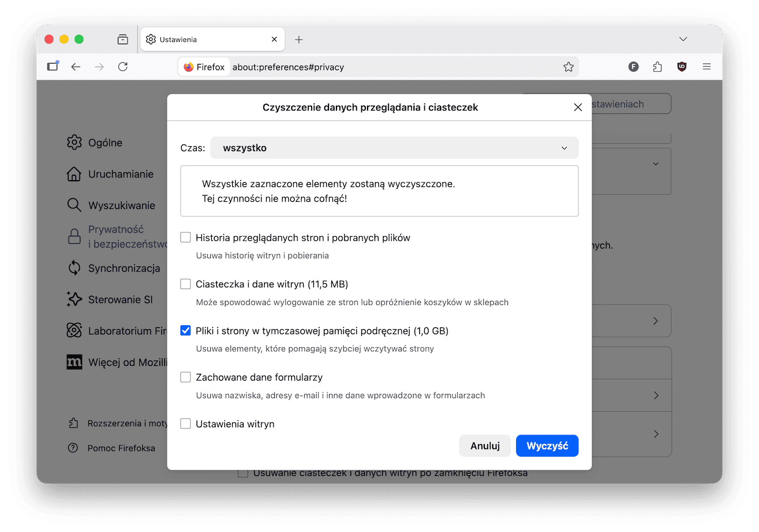The height and width of the screenshot is (532, 759).
Task: Select Prywatność i bezpieczeństwo category
Action: pyautogui.click(x=127, y=237)
